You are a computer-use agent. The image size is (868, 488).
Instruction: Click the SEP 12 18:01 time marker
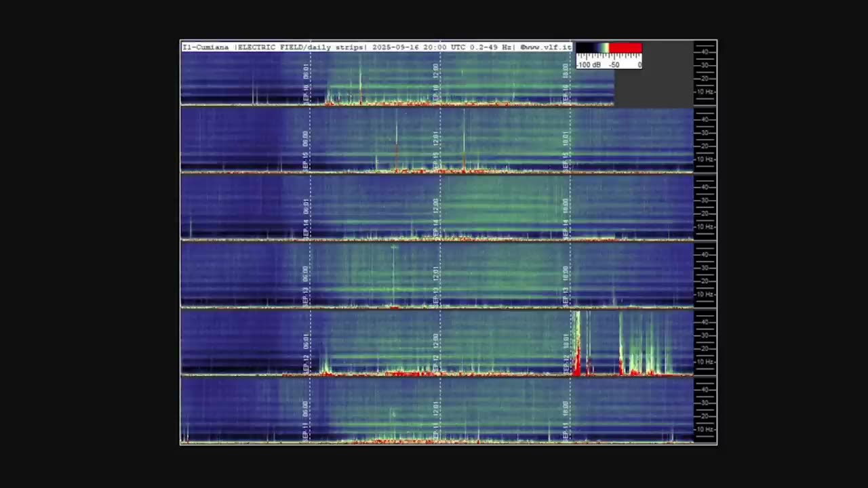566,352
